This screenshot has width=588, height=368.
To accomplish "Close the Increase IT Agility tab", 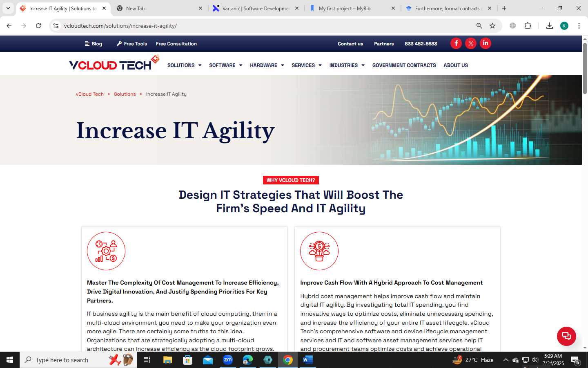I will coord(104,8).
